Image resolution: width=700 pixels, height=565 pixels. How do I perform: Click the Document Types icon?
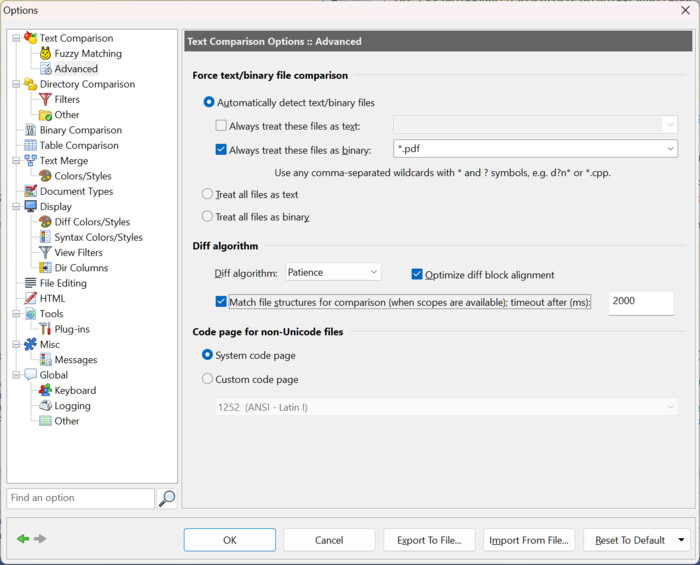(x=30, y=191)
